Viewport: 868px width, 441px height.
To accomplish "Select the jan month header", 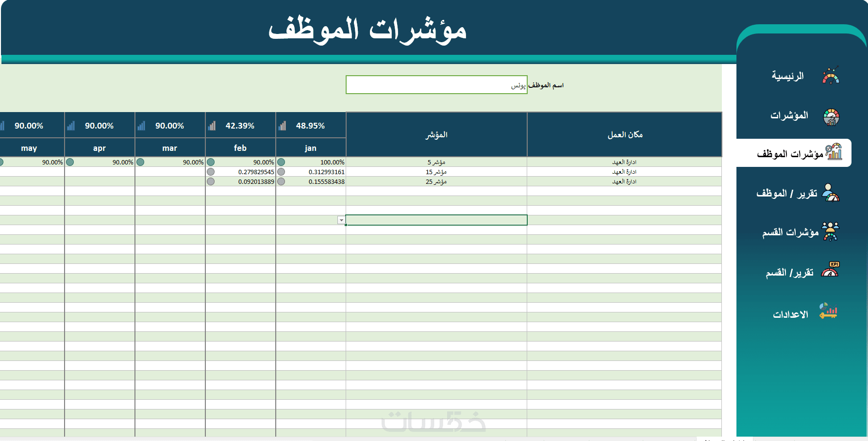I will pos(311,148).
